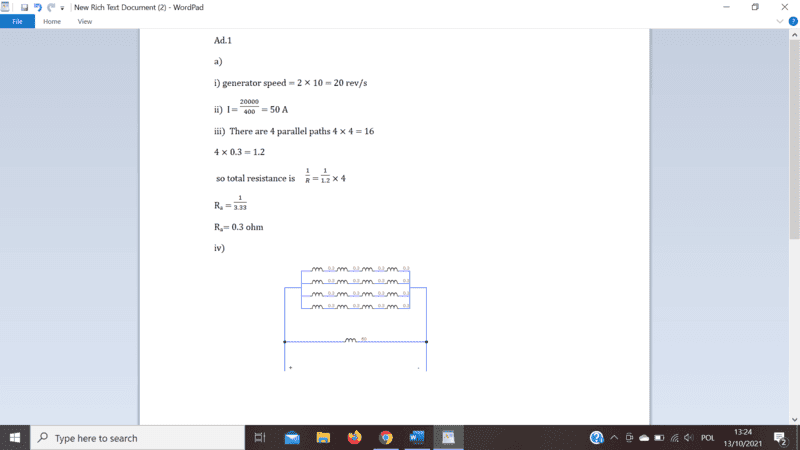Open the Wi-Fi network tray icon
This screenshot has width=800, height=450.
tap(674, 438)
